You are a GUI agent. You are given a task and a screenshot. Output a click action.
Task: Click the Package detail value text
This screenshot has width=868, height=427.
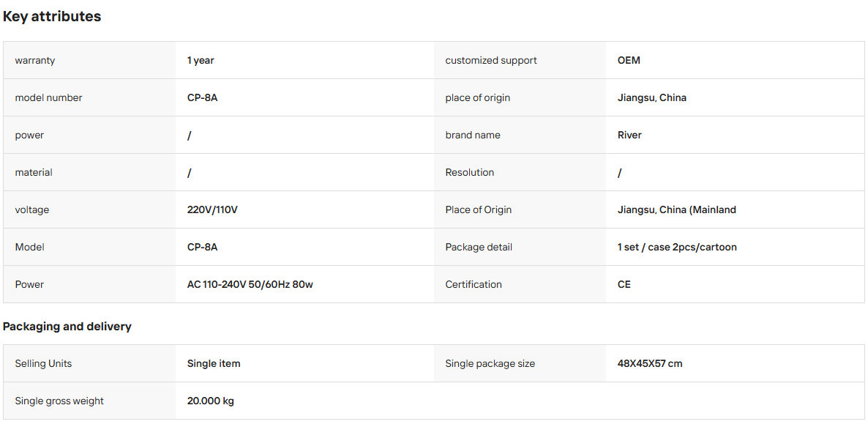tap(677, 247)
